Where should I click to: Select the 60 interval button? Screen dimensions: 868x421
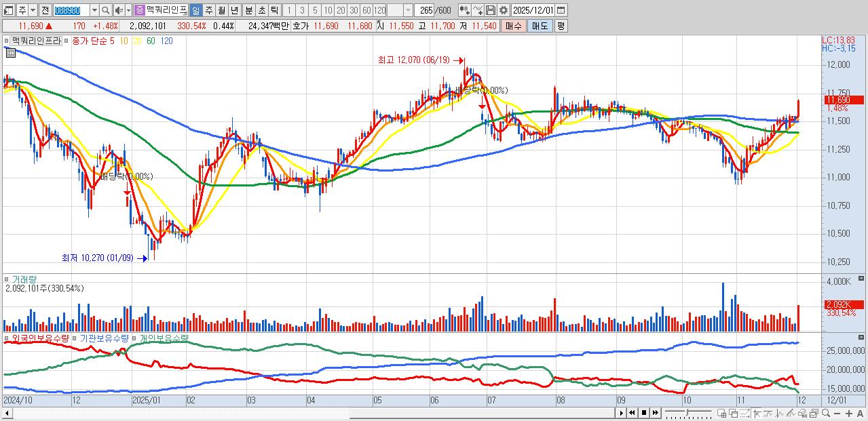pyautogui.click(x=366, y=10)
